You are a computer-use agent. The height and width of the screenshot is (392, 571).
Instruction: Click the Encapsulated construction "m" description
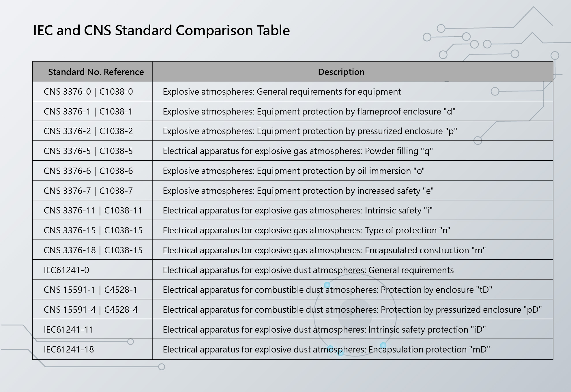[324, 250]
